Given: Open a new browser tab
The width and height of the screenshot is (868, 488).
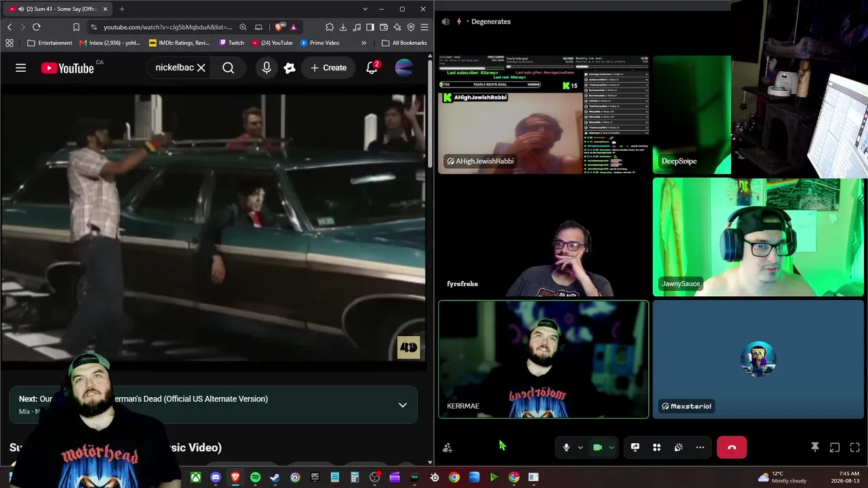Looking at the screenshot, I should pyautogui.click(x=122, y=9).
